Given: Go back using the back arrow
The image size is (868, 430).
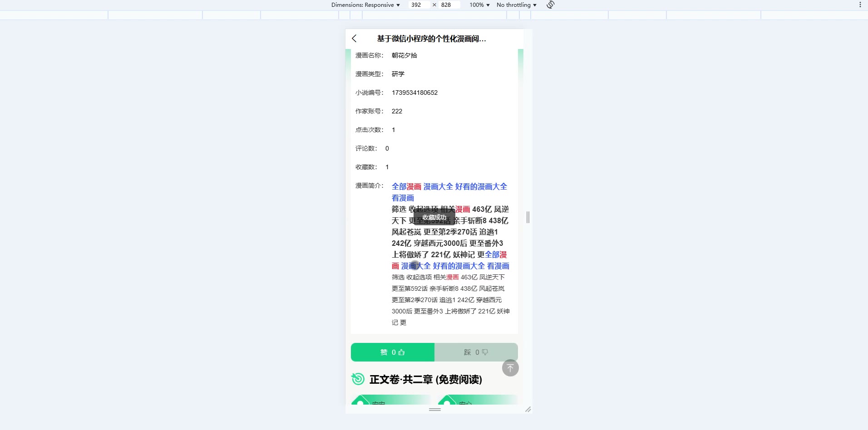Looking at the screenshot, I should click(x=354, y=39).
